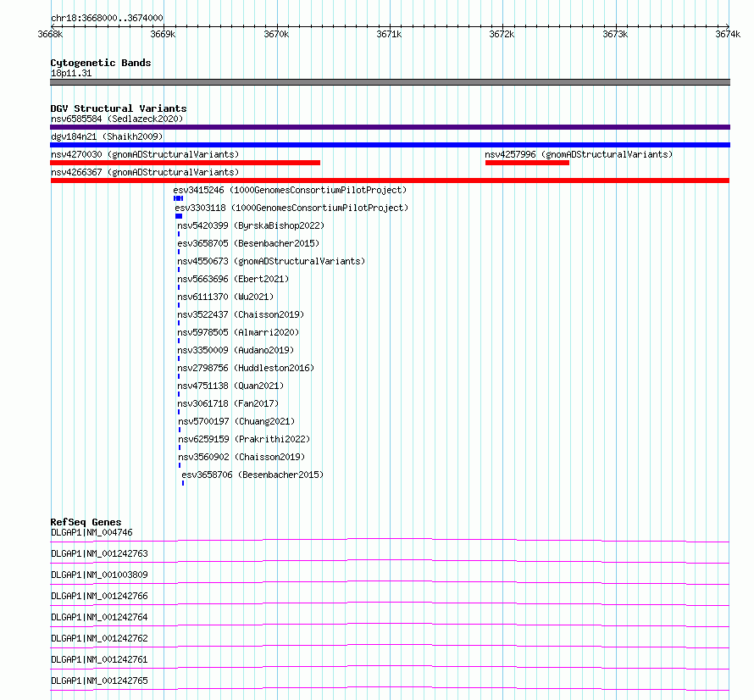Image resolution: width=754 pixels, height=700 pixels.
Task: Click the 3674k ruler tick label
Action: tap(728, 34)
